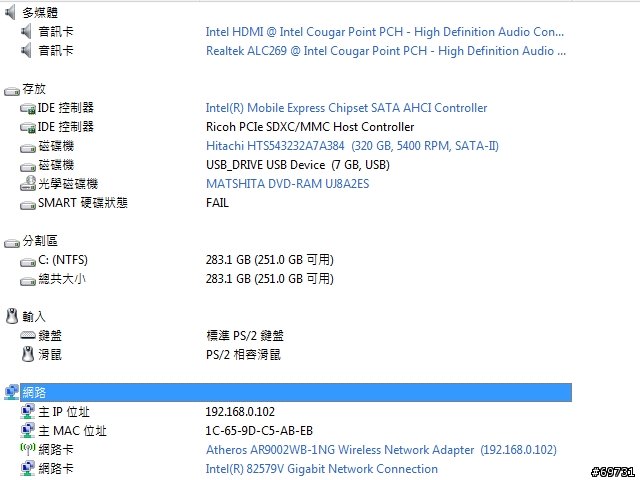Select the 分割區 section header
Image resolution: width=640 pixels, height=480 pixels.
[x=40, y=240]
